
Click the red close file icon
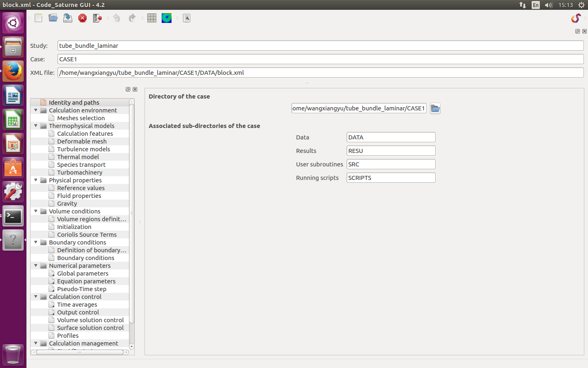tap(82, 18)
